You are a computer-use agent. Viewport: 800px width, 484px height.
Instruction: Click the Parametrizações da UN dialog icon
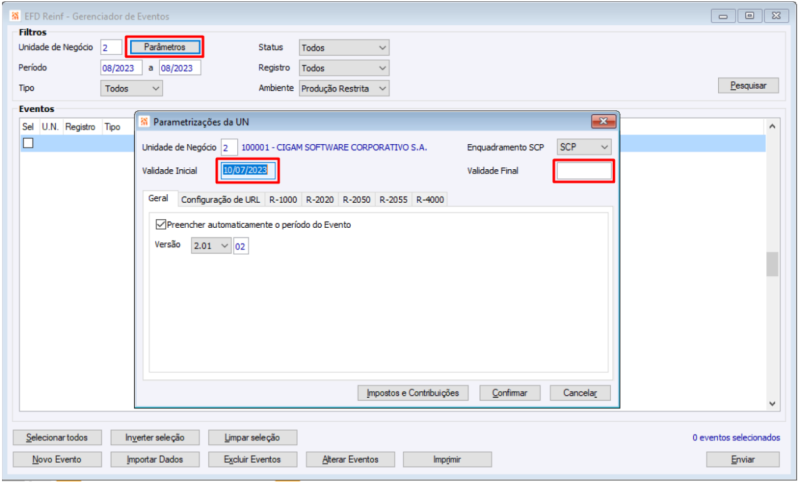(x=144, y=121)
